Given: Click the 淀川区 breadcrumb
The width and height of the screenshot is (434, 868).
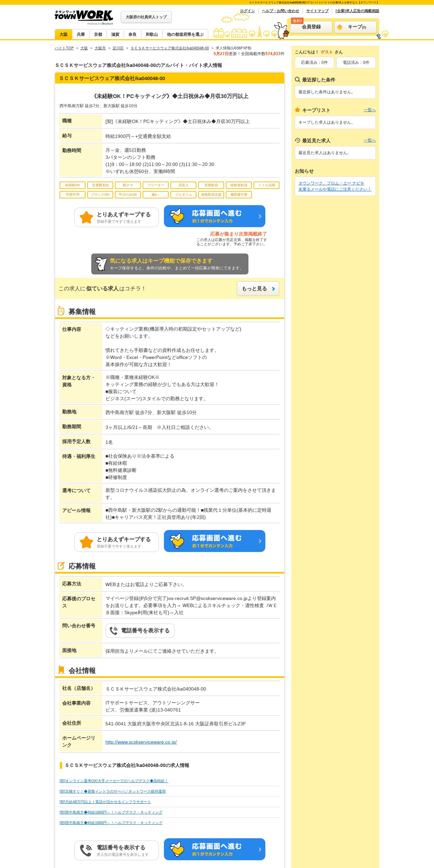Looking at the screenshot, I should (118, 48).
